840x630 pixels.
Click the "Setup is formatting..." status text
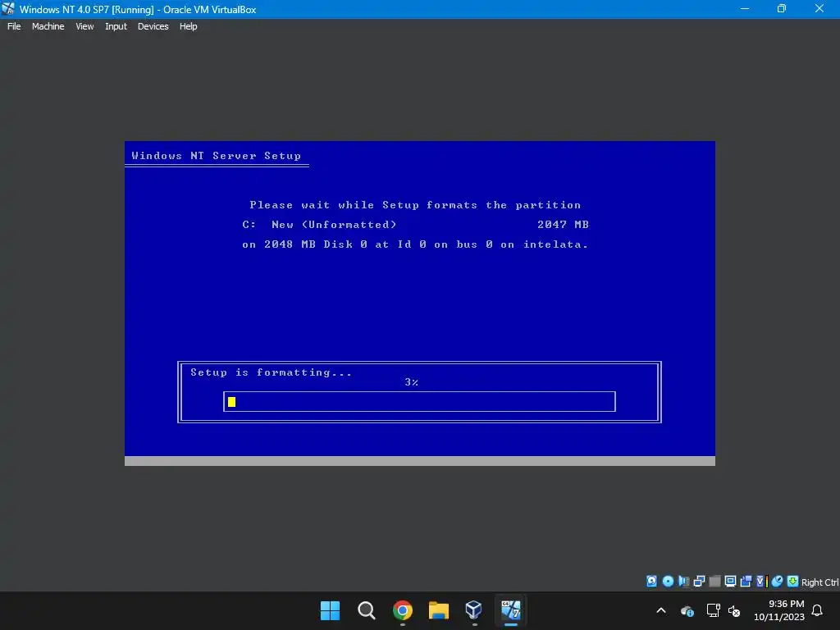click(x=271, y=372)
